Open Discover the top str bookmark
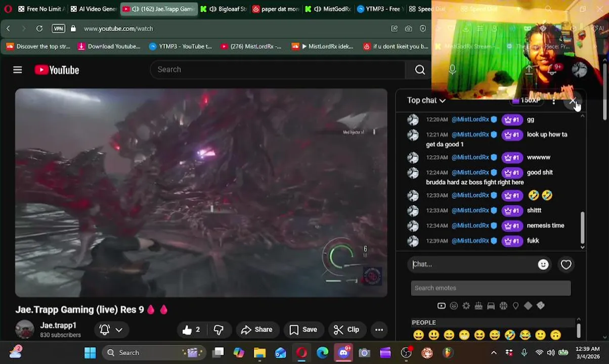 [38, 47]
